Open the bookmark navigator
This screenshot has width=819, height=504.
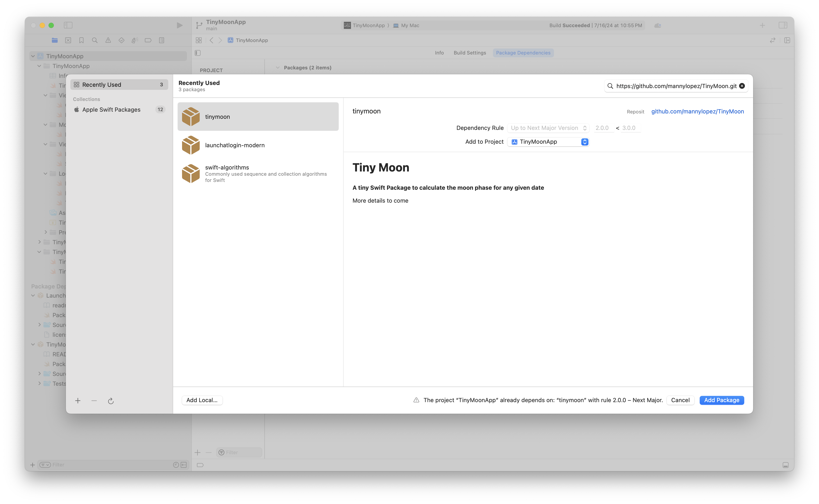81,40
